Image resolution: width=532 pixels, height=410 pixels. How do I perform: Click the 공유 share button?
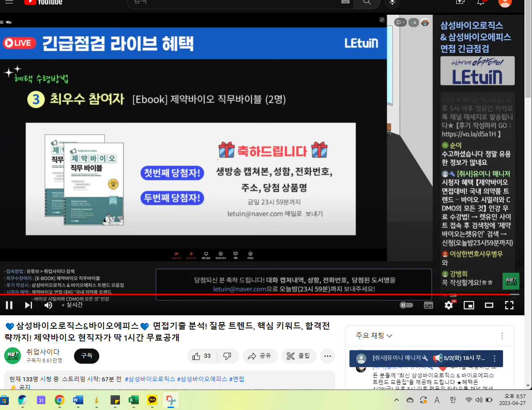pyautogui.click(x=260, y=356)
